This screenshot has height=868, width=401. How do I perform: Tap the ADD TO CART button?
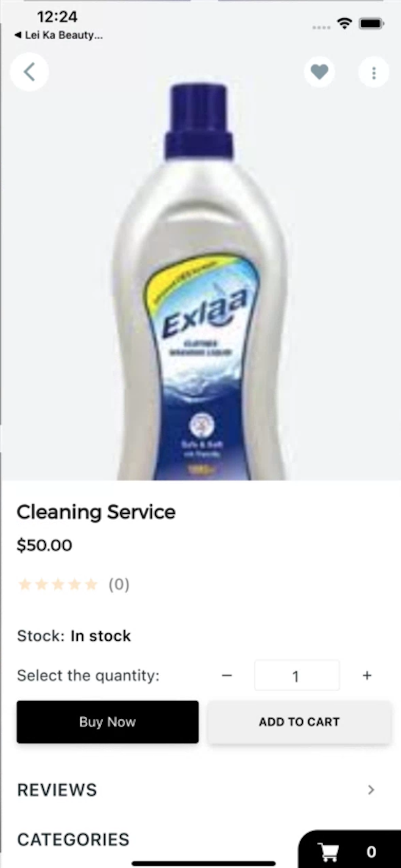pos(299,722)
